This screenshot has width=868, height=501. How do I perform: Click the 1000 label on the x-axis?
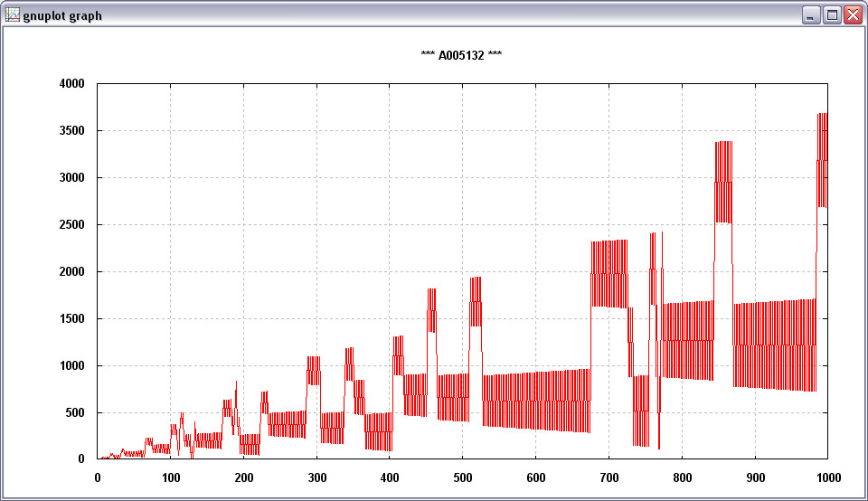[827, 477]
